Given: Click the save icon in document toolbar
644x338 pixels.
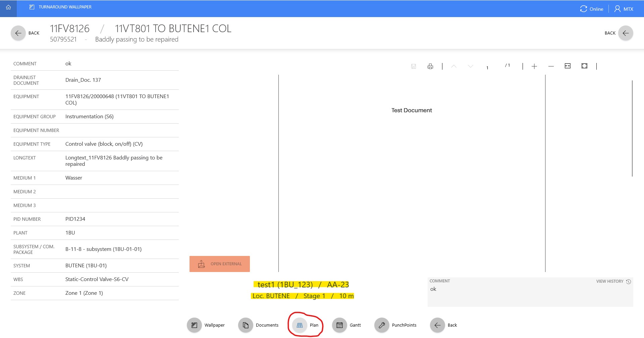Looking at the screenshot, I should tap(414, 66).
